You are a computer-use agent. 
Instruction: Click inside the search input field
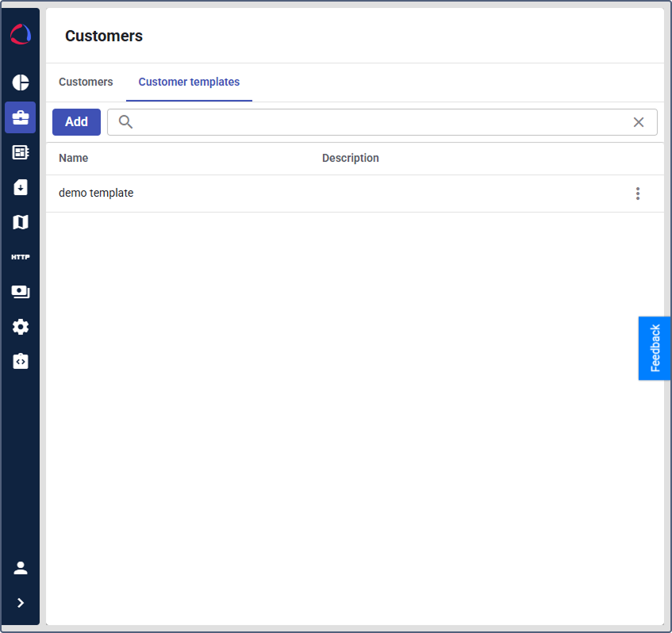[357, 122]
